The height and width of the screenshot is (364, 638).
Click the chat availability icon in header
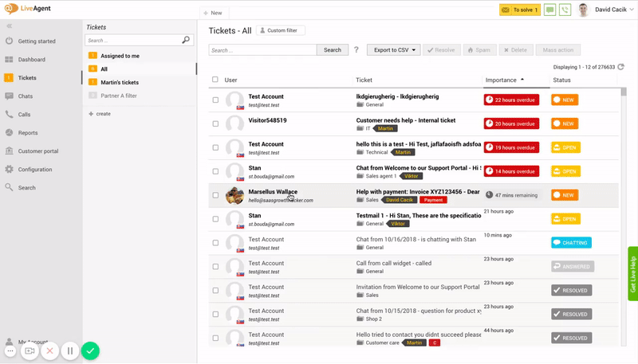[x=550, y=10]
